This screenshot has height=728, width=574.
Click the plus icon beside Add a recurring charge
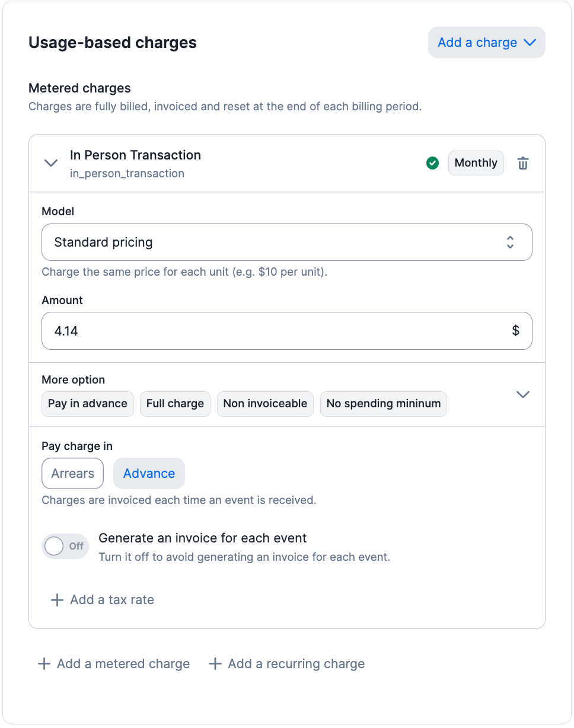coord(215,664)
